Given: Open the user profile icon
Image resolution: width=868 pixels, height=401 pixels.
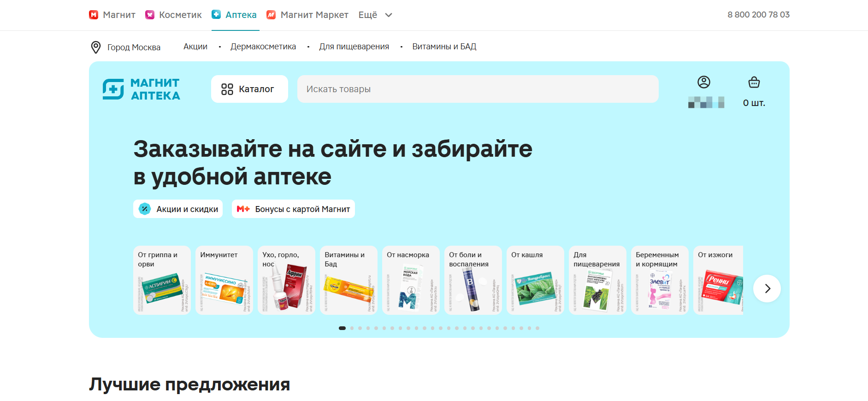Looking at the screenshot, I should pos(703,82).
